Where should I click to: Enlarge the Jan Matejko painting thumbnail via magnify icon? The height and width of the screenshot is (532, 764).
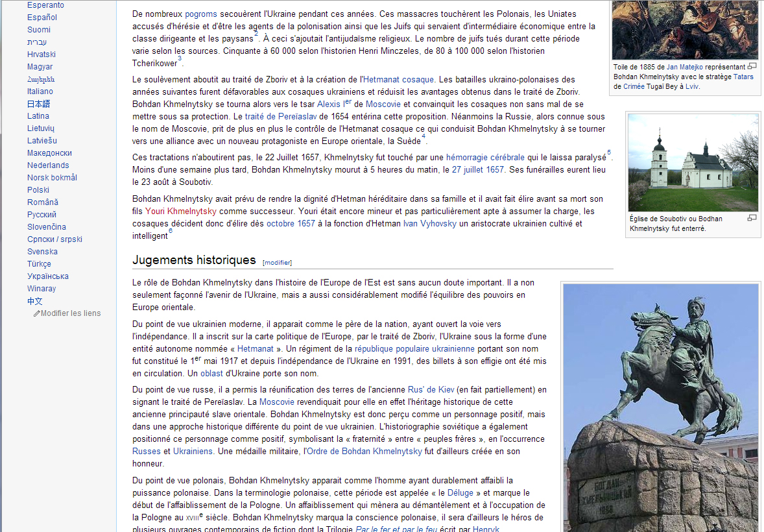click(x=752, y=66)
